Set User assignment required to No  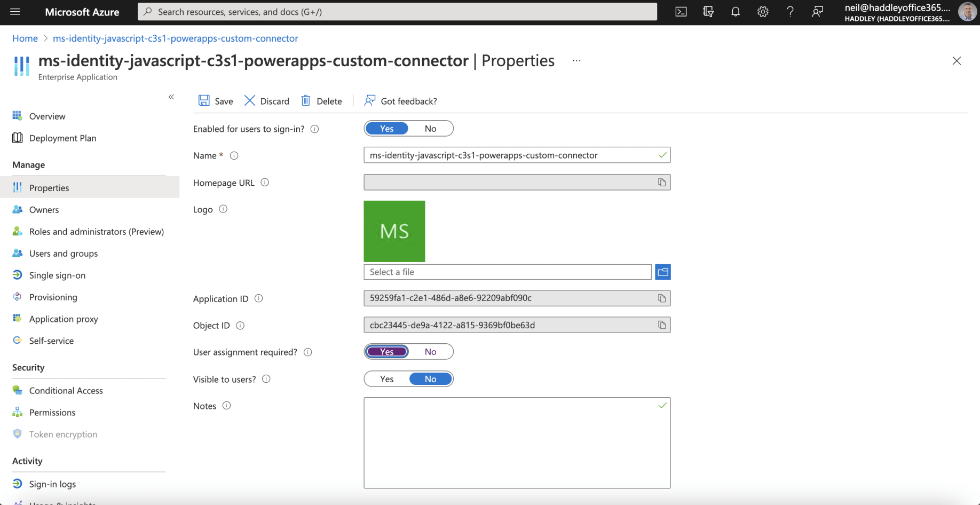[431, 352]
